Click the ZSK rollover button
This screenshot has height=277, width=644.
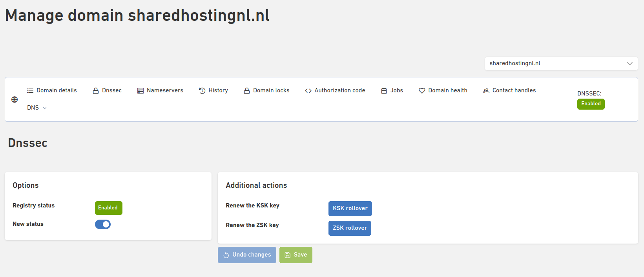click(x=350, y=228)
